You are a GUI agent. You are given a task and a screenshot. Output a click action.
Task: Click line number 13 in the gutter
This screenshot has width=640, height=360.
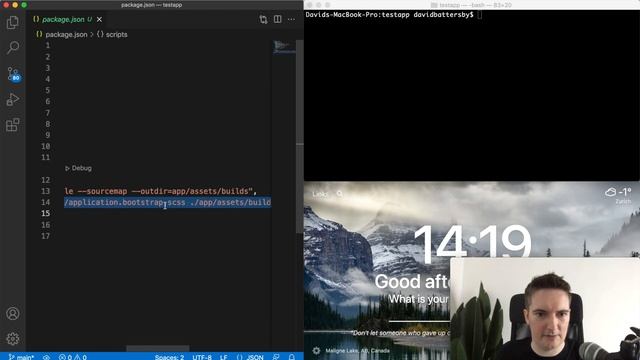coord(45,191)
